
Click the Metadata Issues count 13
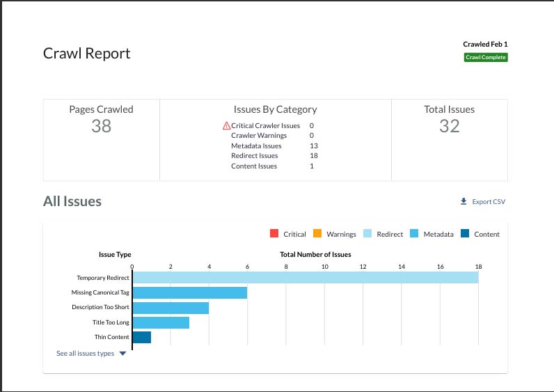314,146
